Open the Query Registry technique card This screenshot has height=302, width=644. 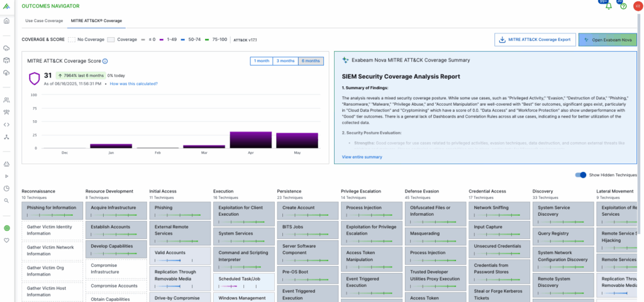[x=563, y=237]
